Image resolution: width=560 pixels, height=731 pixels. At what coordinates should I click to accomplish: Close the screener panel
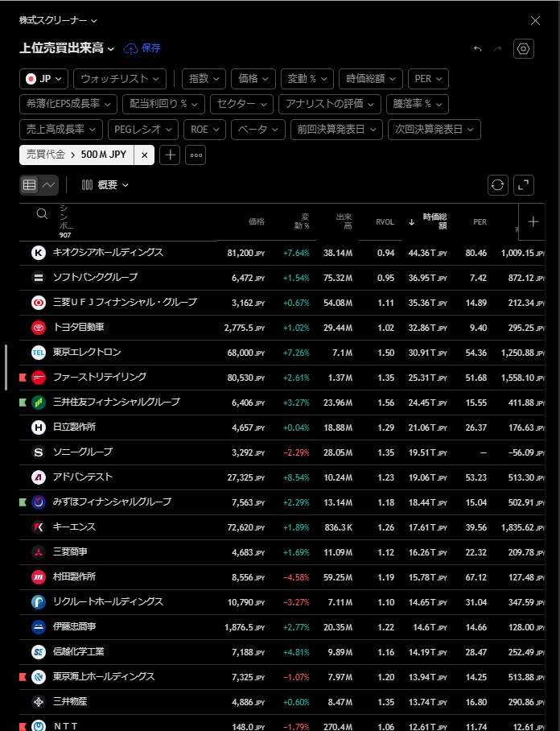(535, 20)
